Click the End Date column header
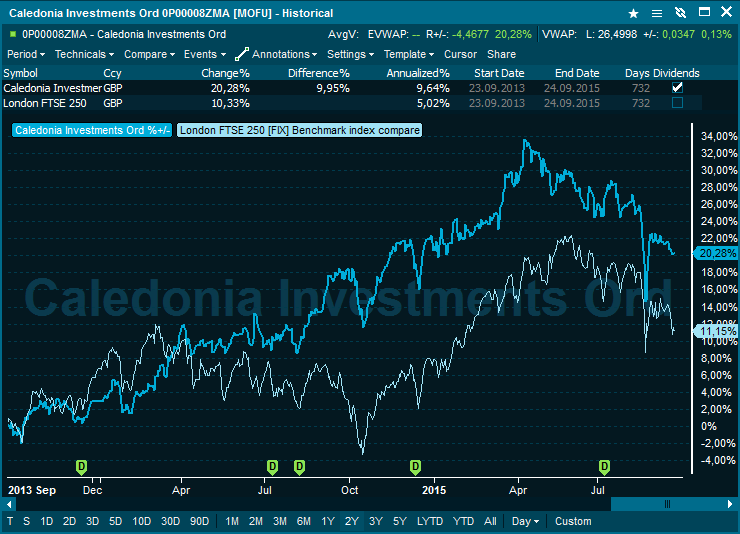 point(577,73)
